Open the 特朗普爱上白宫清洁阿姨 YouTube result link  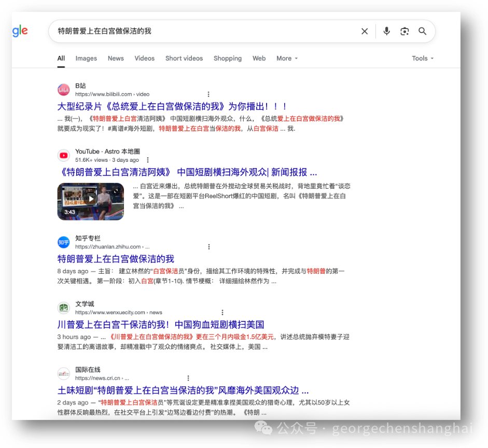[187, 172]
